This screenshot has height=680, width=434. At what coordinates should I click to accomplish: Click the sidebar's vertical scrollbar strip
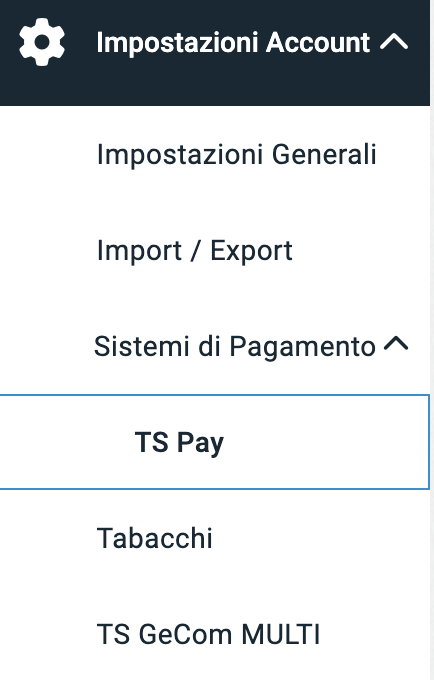point(432,340)
